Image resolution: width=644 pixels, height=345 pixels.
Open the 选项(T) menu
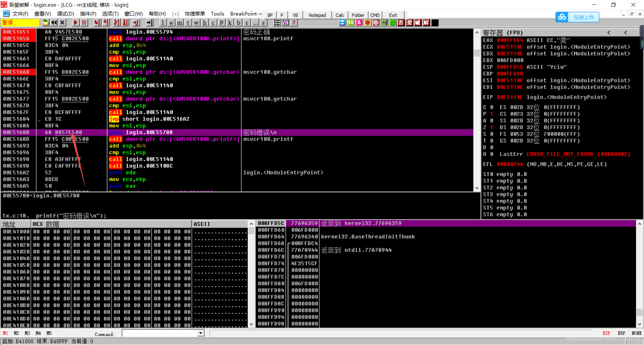point(110,14)
